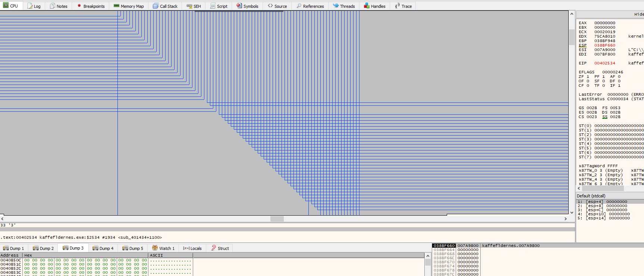Toggle the AF flag value
The image size is (644, 276).
(619, 77)
